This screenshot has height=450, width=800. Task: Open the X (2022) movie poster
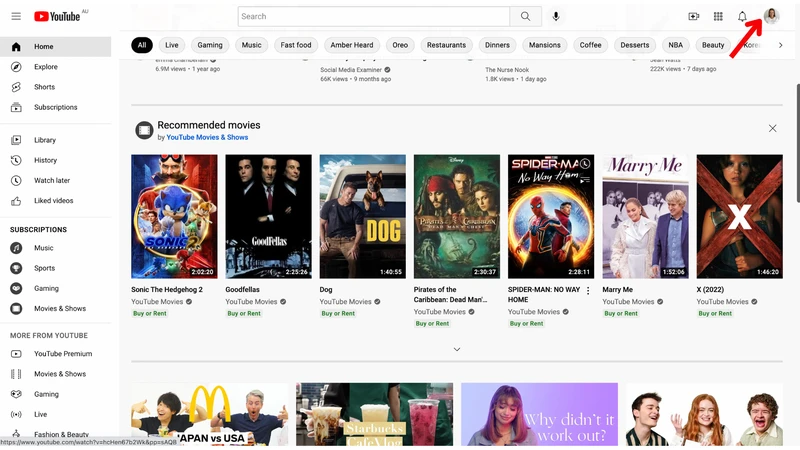tap(739, 216)
